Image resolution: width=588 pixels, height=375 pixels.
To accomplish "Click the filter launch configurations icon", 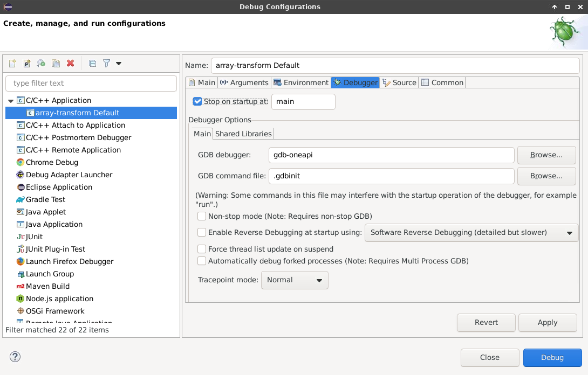I will coord(107,64).
